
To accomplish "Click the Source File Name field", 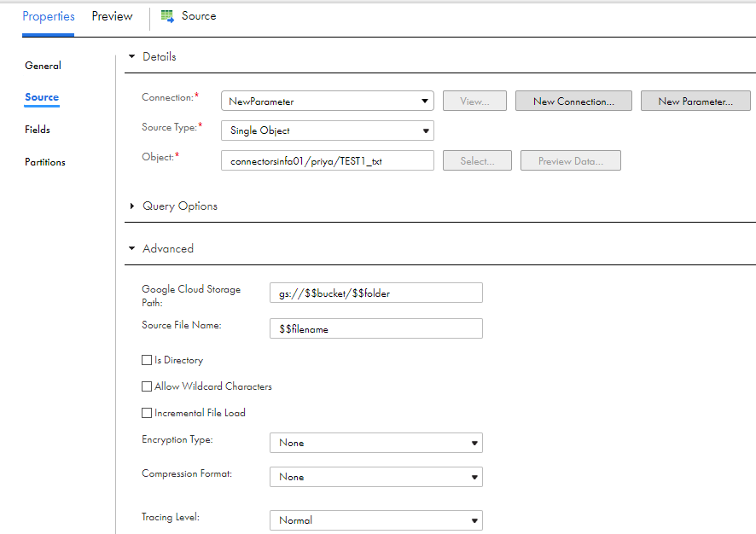I will [x=376, y=328].
